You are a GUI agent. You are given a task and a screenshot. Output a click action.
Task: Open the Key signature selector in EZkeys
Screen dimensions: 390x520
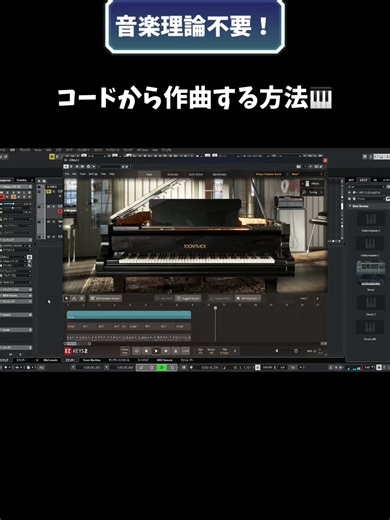click(225, 351)
